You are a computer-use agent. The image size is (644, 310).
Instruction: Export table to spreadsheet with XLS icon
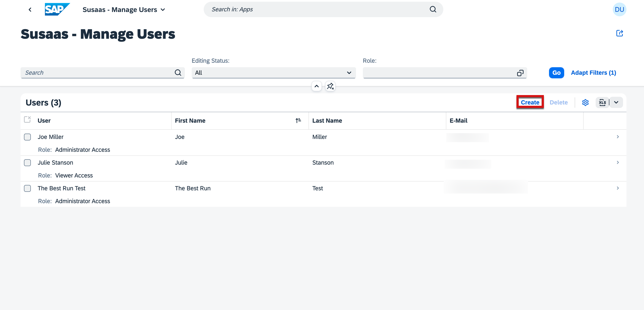602,102
